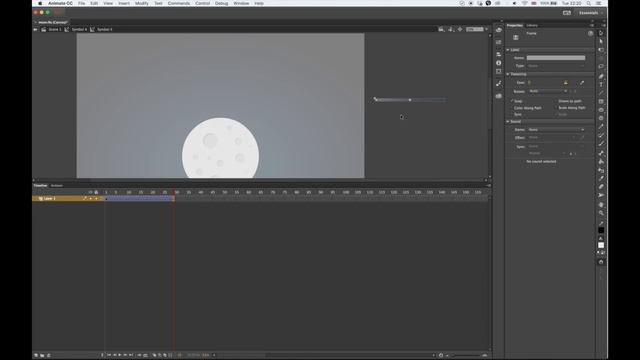Click fill color swatch in Tools panel
Screen dimensions: 640x360
[601, 245]
